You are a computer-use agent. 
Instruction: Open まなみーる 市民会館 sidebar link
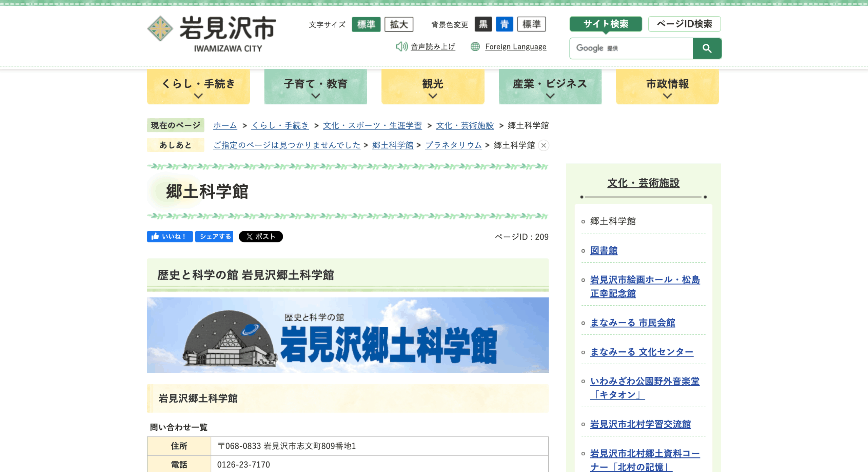click(633, 323)
